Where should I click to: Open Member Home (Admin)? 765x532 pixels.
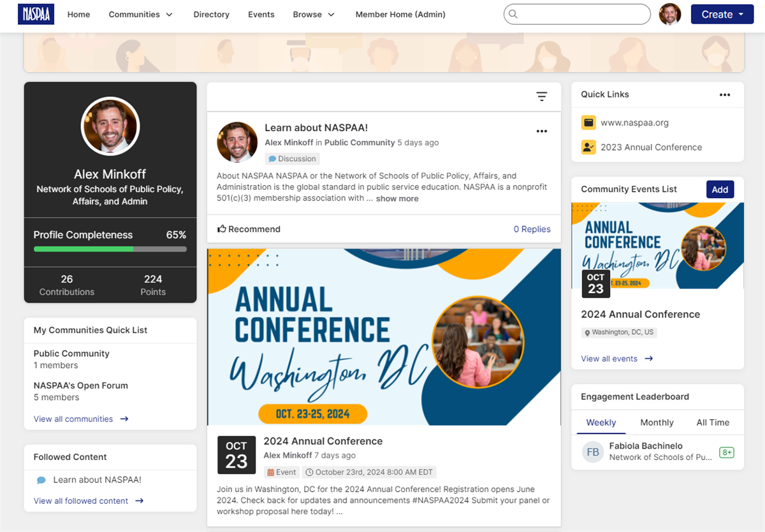(x=400, y=14)
